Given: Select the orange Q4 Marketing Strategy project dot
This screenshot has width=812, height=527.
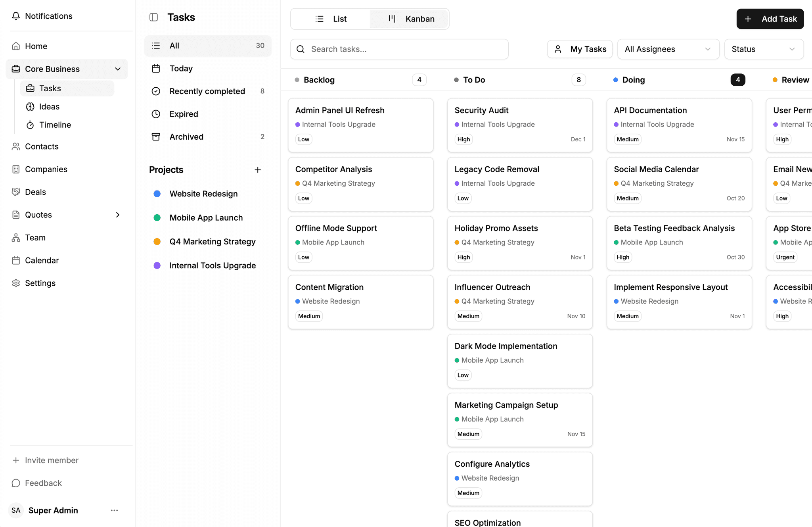Looking at the screenshot, I should (x=157, y=242).
